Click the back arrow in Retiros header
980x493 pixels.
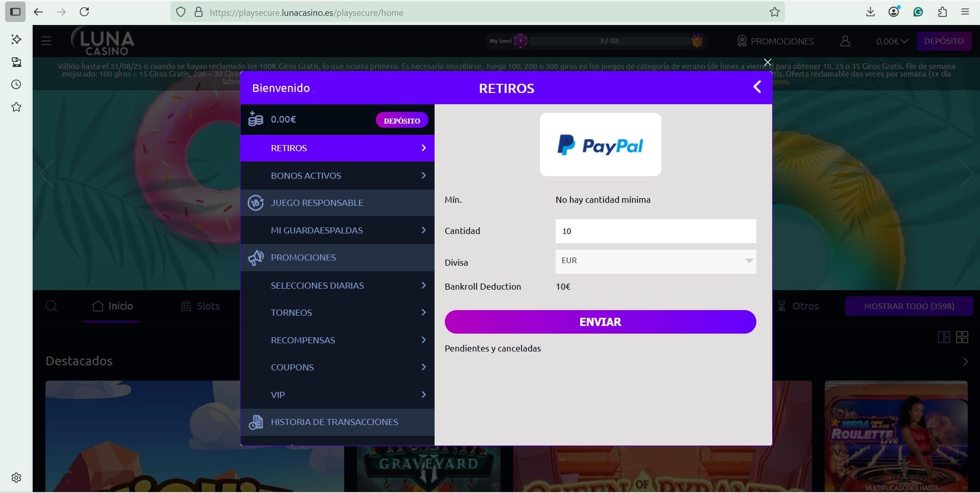[757, 87]
